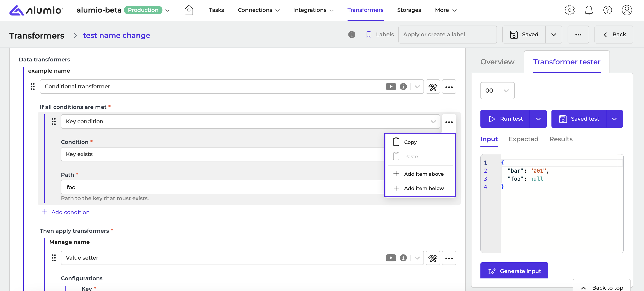Image resolution: width=644 pixels, height=291 pixels.
Task: Open three-dot menu for Conditional transformer
Action: point(449,87)
